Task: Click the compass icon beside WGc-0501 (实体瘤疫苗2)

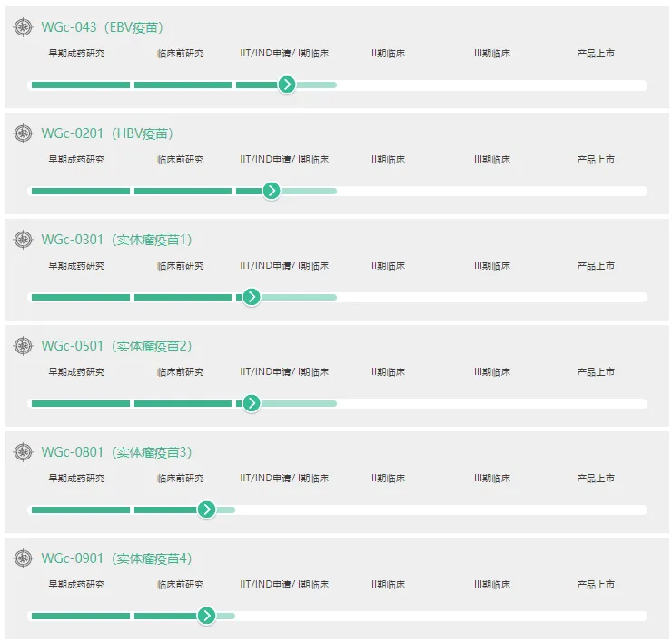Action: 23,346
